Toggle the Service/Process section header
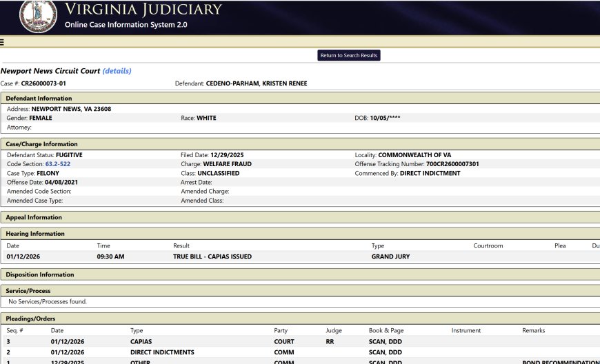600x364 pixels. click(x=28, y=291)
